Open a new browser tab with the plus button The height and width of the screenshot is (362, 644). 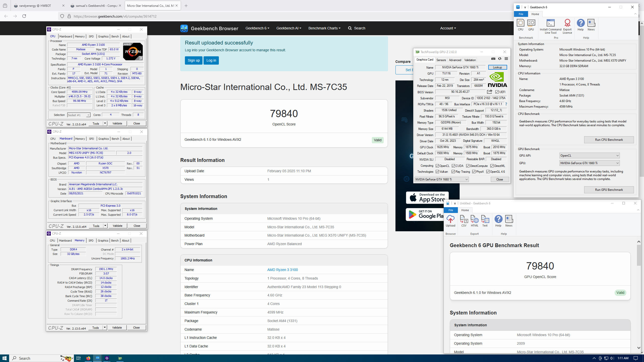pos(186,6)
